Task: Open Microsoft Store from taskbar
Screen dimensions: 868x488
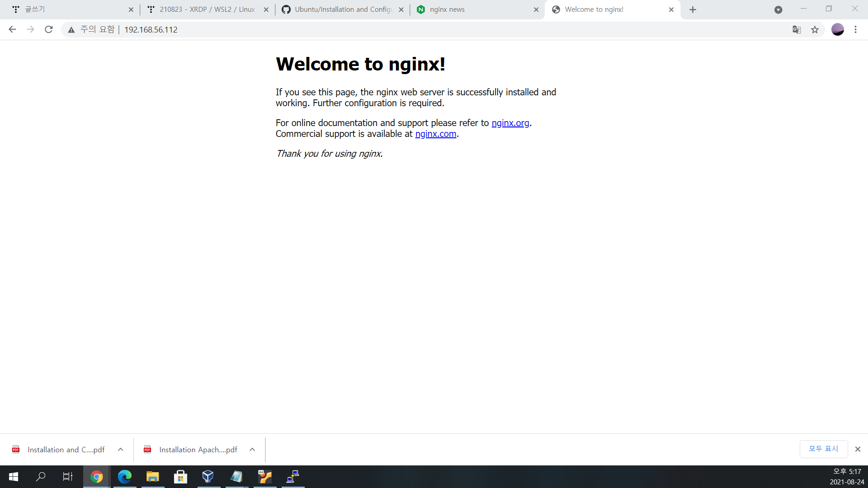Action: [x=180, y=477]
